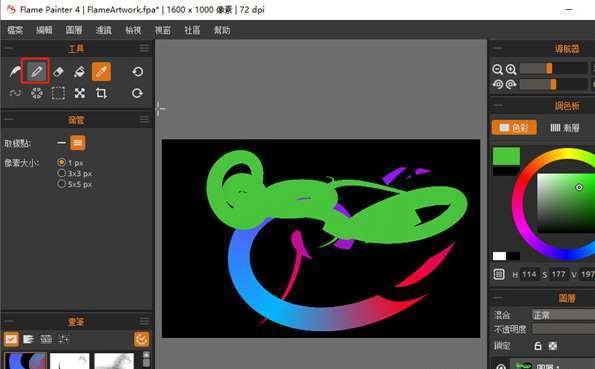Open the 檔案 menu
This screenshot has width=595, height=369.
(x=15, y=30)
